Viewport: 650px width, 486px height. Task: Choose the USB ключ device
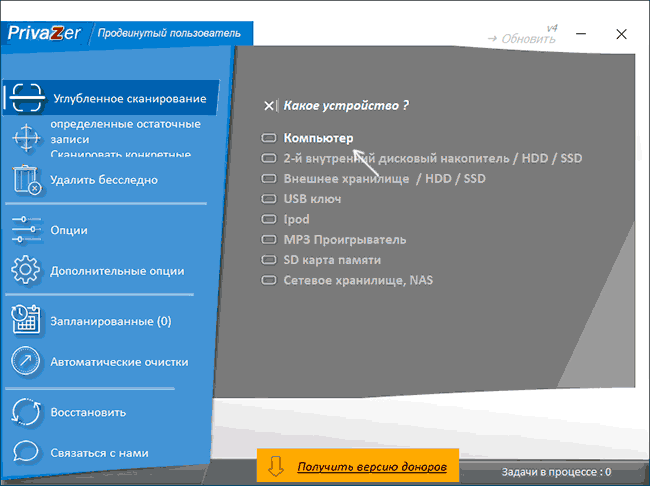(301, 199)
